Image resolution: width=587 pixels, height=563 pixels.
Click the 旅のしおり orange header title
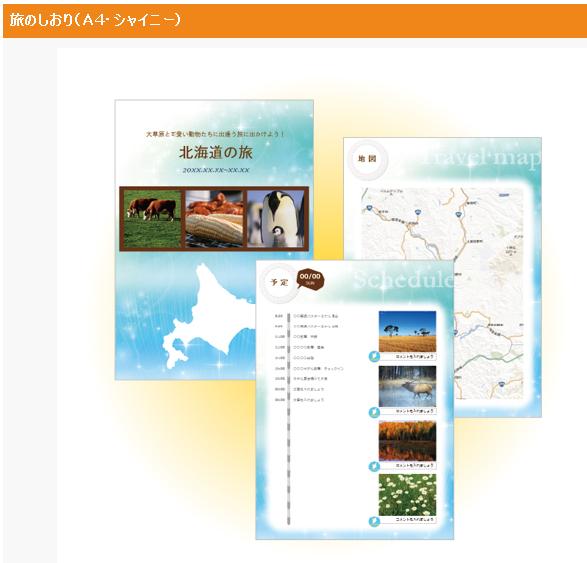click(95, 20)
